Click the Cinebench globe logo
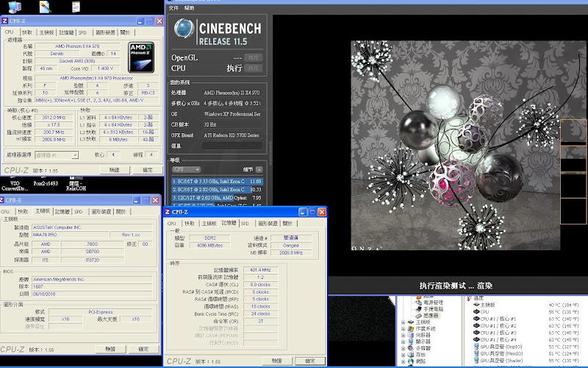This screenshot has height=368, width=588. (x=184, y=29)
